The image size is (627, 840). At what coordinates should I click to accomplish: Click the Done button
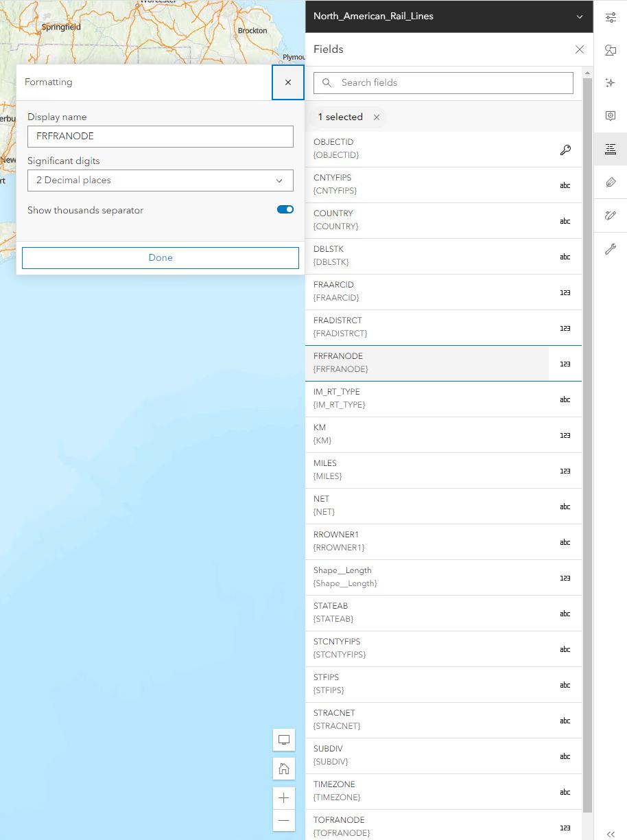pos(160,257)
